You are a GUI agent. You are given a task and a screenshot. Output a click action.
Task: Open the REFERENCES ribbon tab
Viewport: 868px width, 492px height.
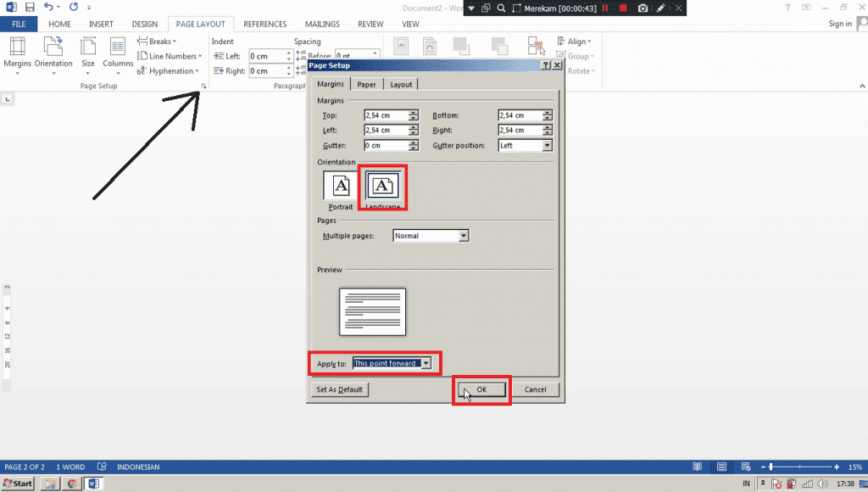tap(264, 25)
